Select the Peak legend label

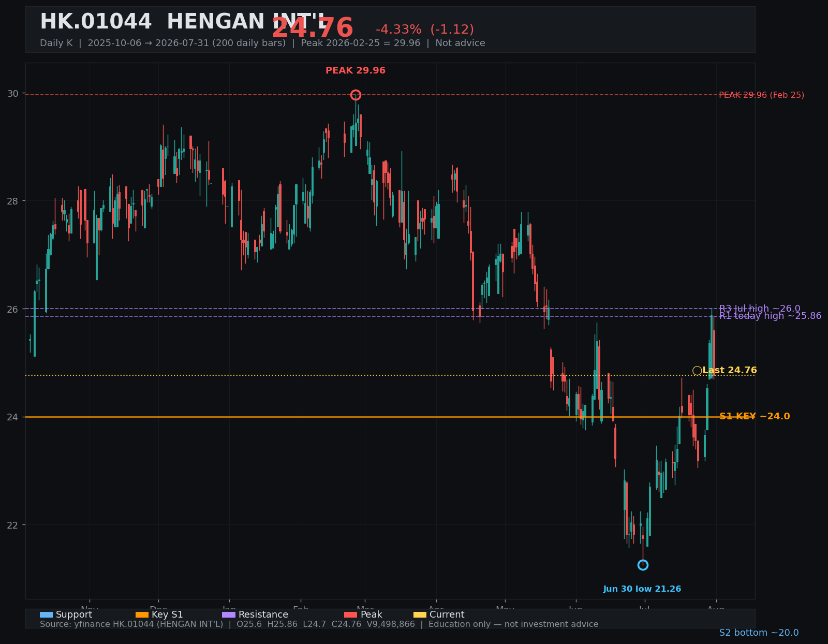click(372, 615)
